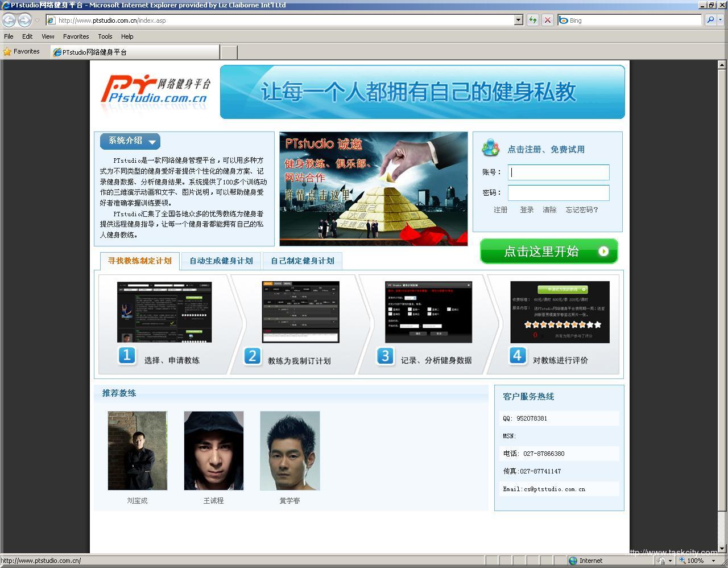The width and height of the screenshot is (728, 568).
Task: Open the Tools menu
Action: point(105,36)
